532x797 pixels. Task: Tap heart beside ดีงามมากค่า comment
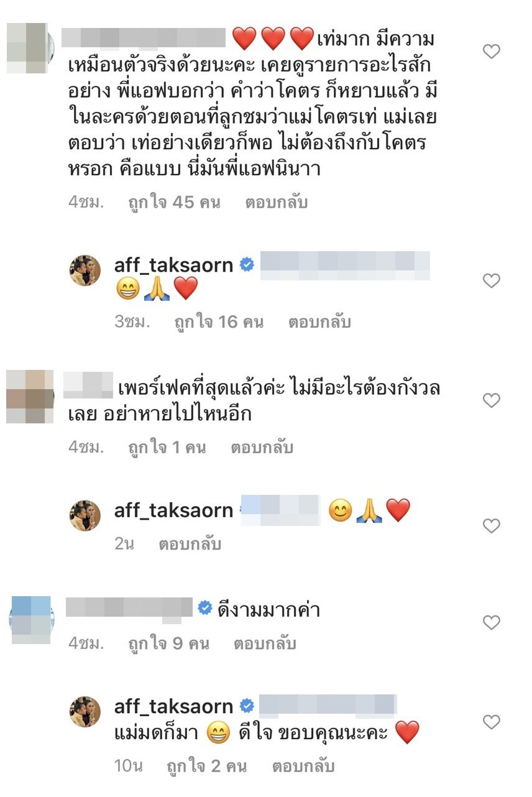(491, 622)
